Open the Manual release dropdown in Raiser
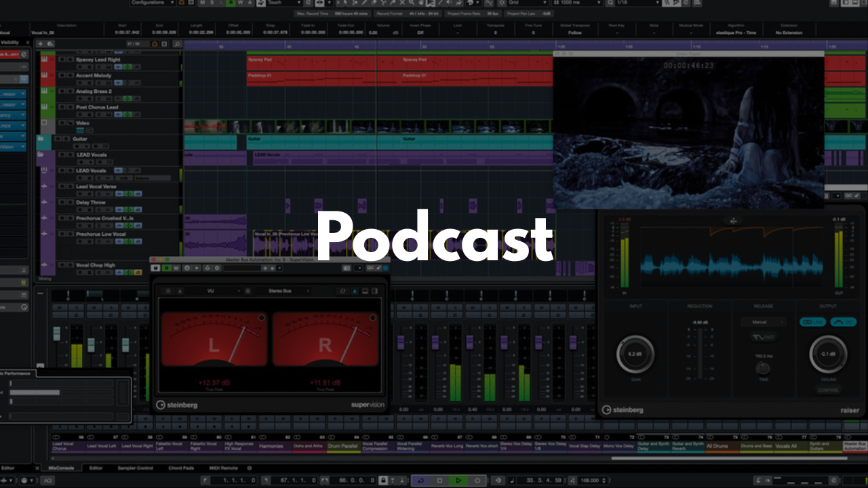868x488 pixels. pos(763,322)
